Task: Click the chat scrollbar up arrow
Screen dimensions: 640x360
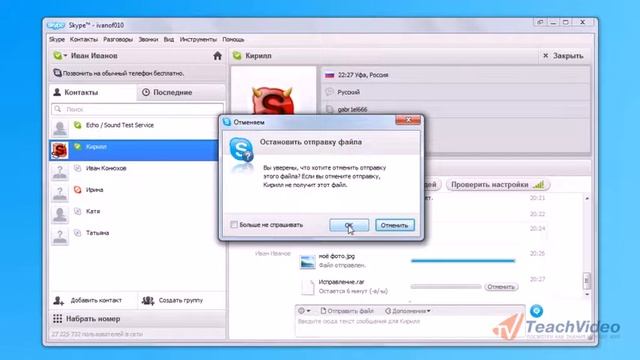Action: point(587,198)
